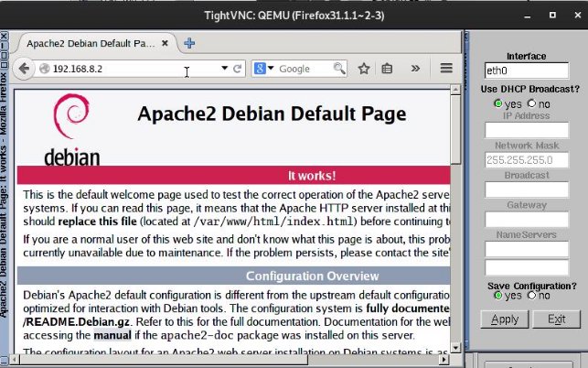Select no for Save Configuration

pos(531,295)
